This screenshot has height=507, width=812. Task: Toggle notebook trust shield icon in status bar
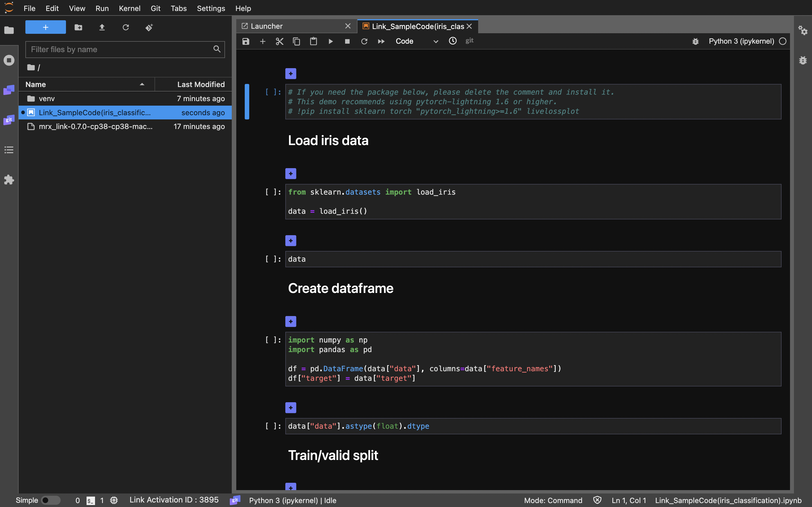597,500
